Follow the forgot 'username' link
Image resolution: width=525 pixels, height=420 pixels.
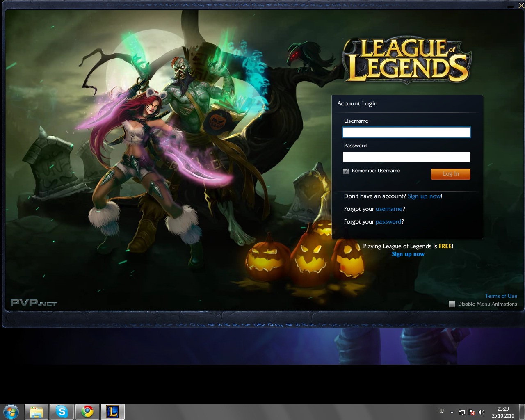pos(389,209)
